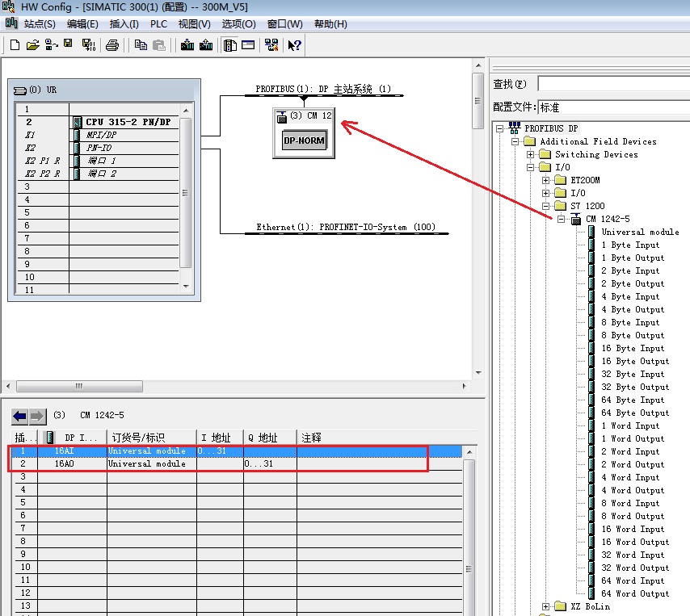This screenshot has height=616, width=690.
Task: Click the module icon beside 16 Byte Output
Action: (x=592, y=361)
